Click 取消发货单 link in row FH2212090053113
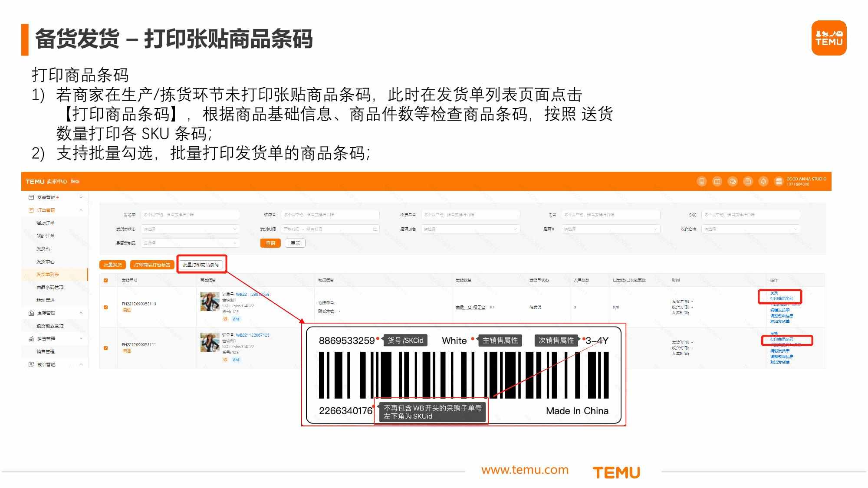The width and height of the screenshot is (868, 488). [x=780, y=321]
